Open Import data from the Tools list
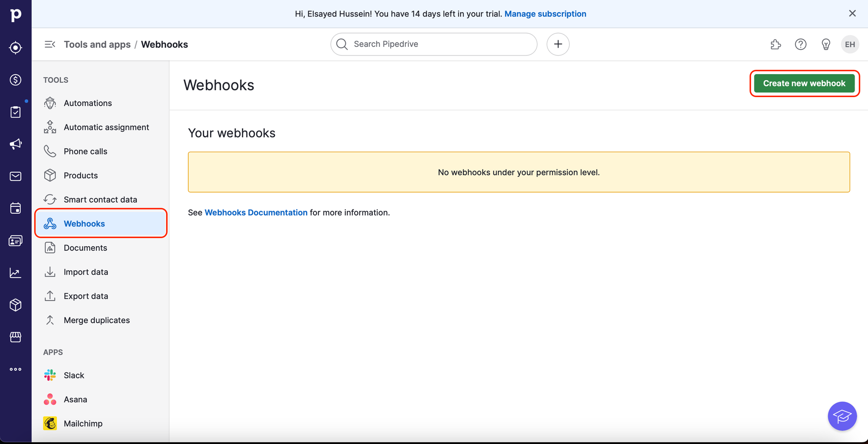 point(85,272)
